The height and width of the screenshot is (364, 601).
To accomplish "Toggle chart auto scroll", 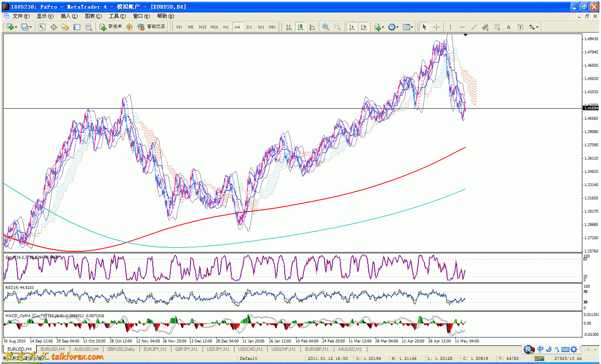I will pos(352,27).
